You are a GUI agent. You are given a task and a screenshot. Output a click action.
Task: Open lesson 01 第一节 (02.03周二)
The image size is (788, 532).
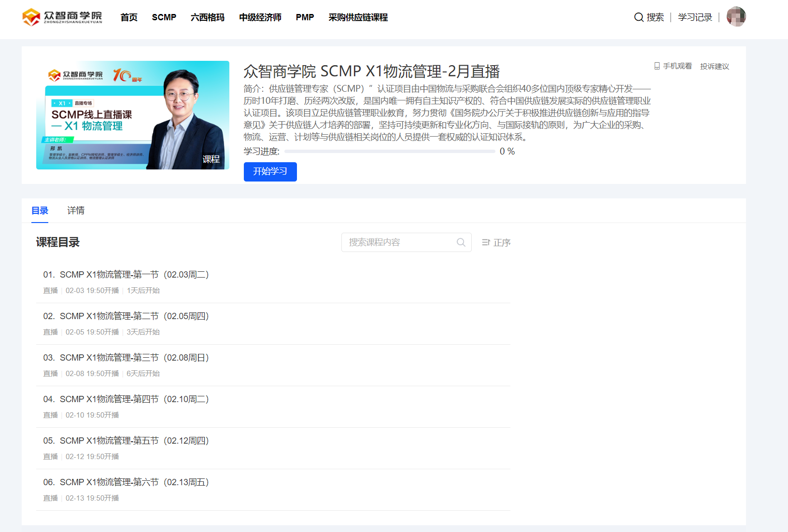click(x=273, y=282)
